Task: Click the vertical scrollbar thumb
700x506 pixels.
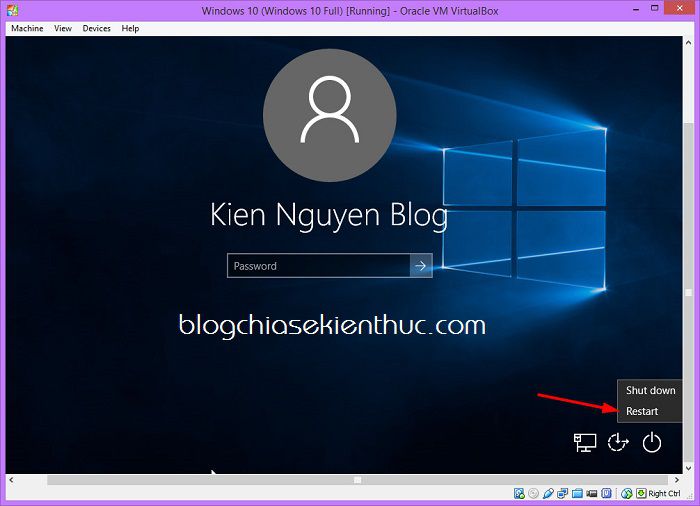Action: point(688,293)
